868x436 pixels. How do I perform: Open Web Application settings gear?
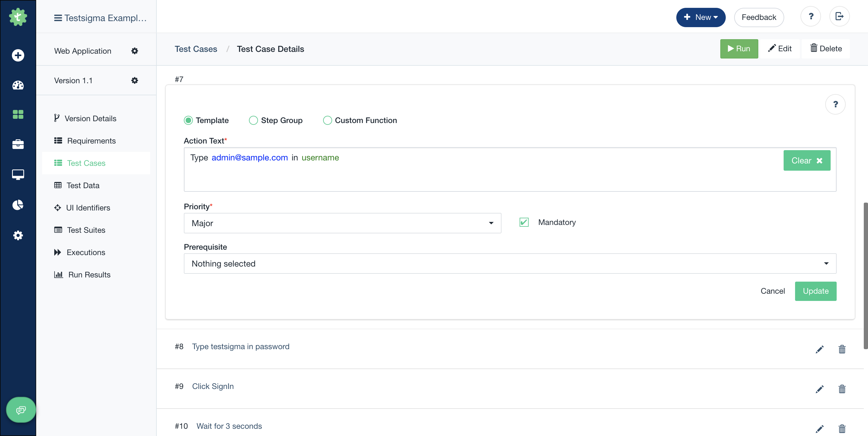134,51
